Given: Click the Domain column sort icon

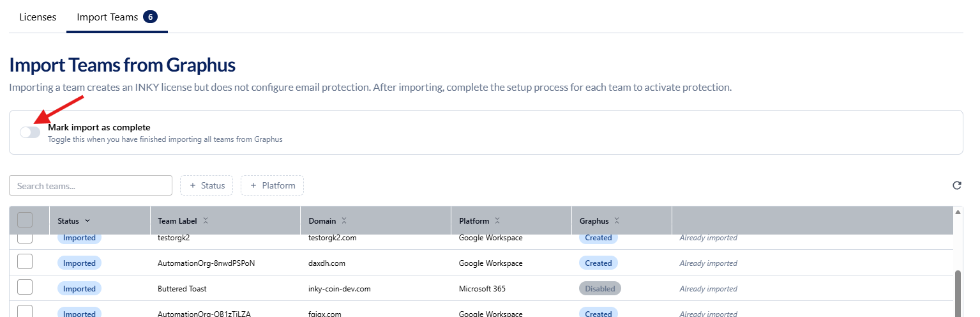Looking at the screenshot, I should click(x=344, y=221).
